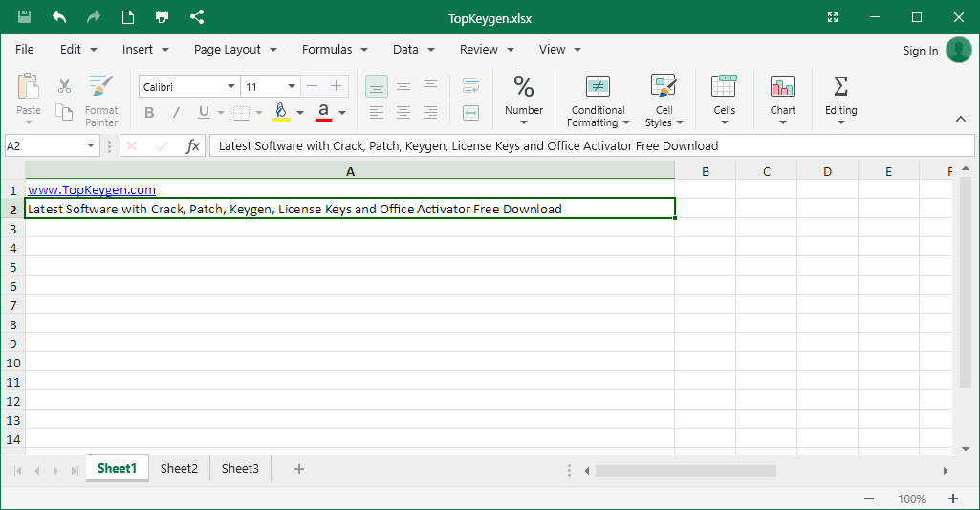The width and height of the screenshot is (980, 510).
Task: Open the Cells tools icon
Action: coord(724,86)
